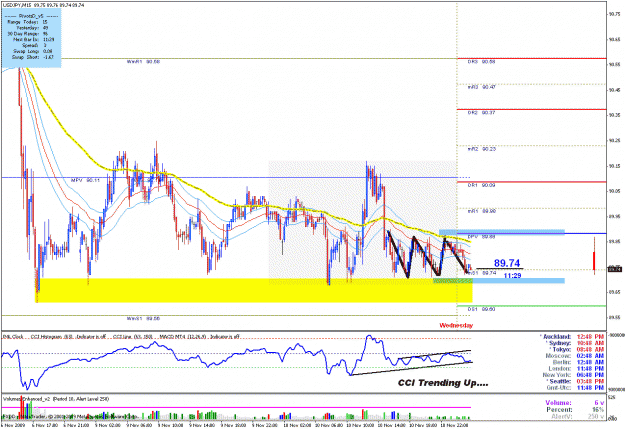Click the Spread row in info panel

pos(34,45)
